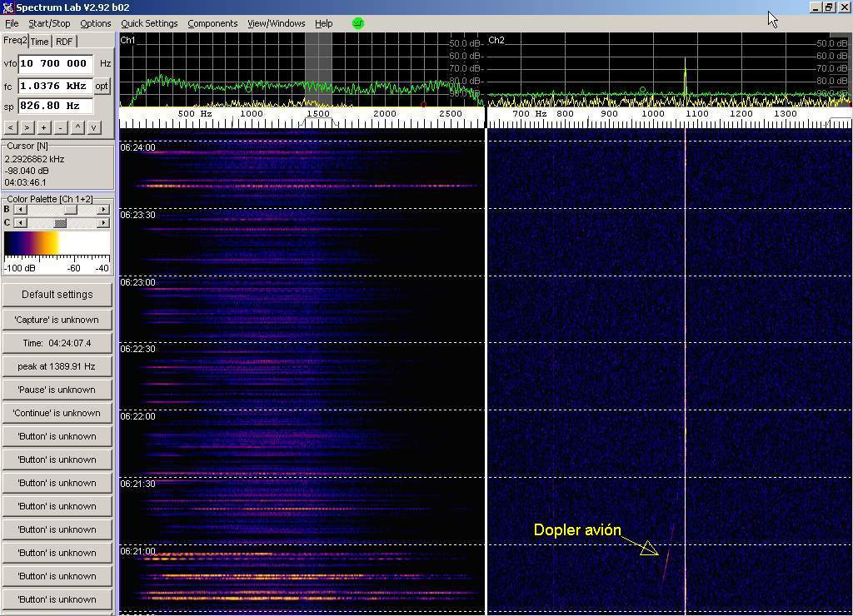Click the 'opt' button next to fc field
The height and width of the screenshot is (616, 853).
point(102,86)
